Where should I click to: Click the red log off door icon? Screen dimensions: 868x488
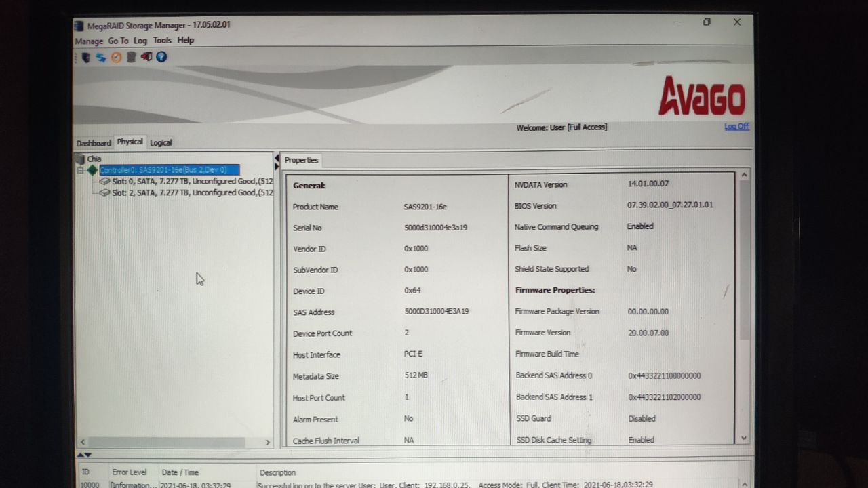tap(146, 58)
